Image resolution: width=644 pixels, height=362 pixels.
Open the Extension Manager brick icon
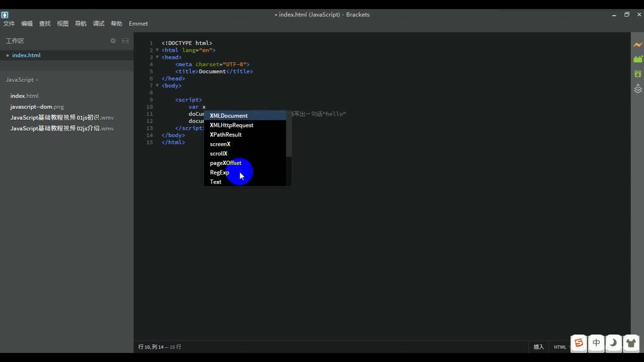(x=637, y=59)
